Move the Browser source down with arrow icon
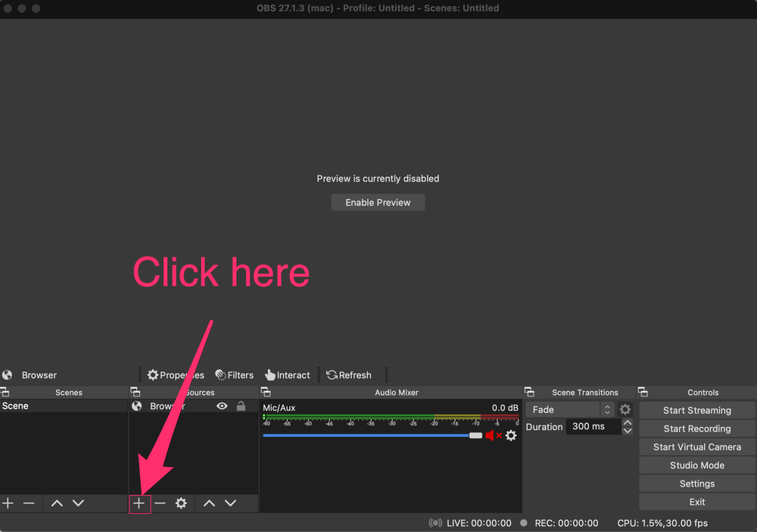 (229, 502)
